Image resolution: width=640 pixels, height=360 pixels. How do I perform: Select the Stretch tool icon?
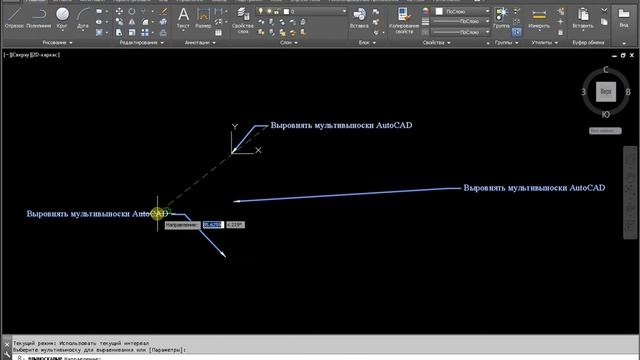pos(119,32)
